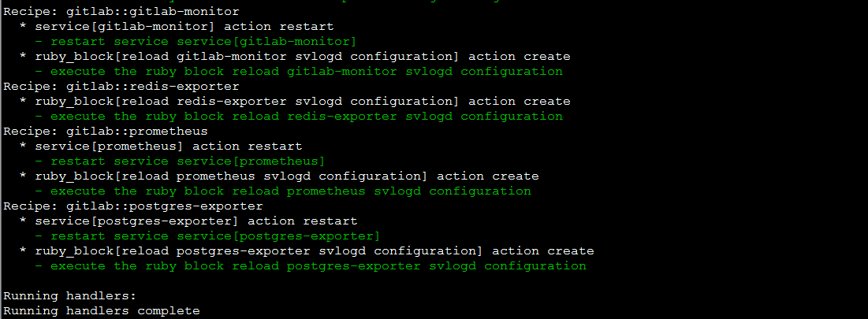Click ruby_block reload postgres-exporter svlogd line

coord(315,251)
